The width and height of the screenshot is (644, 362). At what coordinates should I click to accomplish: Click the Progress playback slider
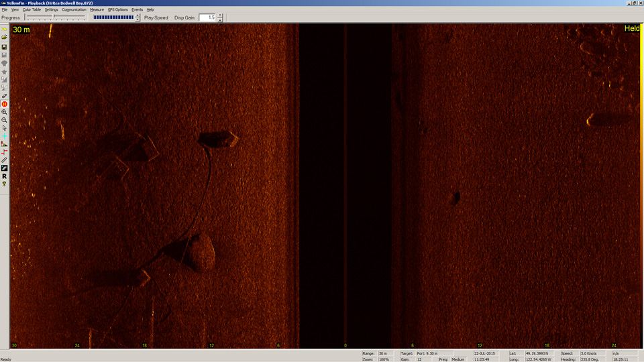(56, 17)
